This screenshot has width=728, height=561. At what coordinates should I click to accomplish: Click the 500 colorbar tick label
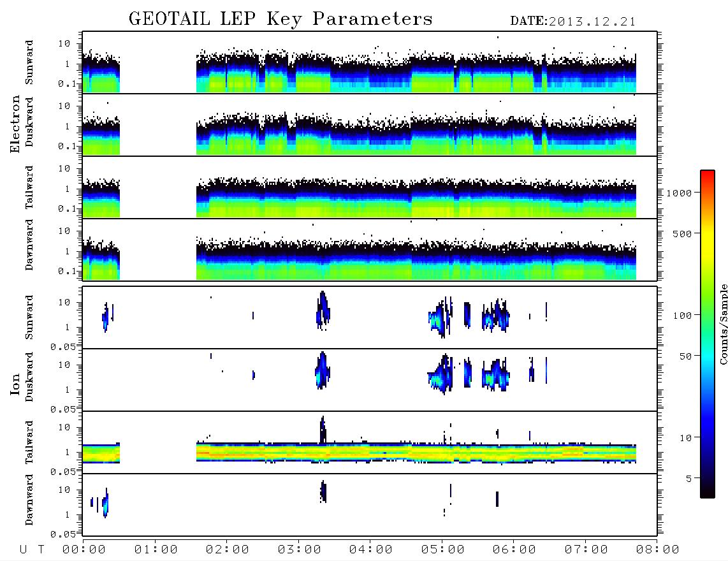682,233
